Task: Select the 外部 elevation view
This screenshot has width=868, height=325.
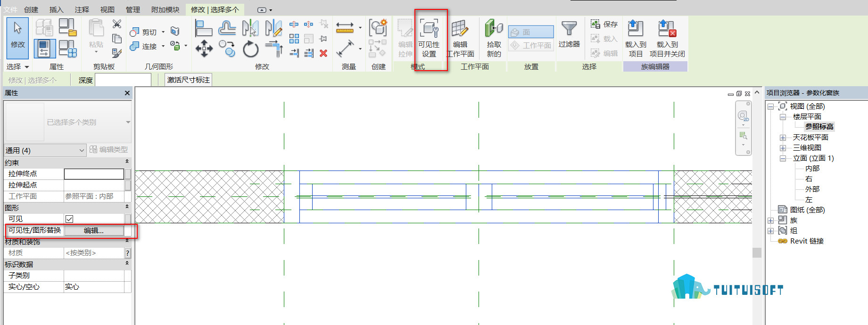Action: (x=812, y=189)
